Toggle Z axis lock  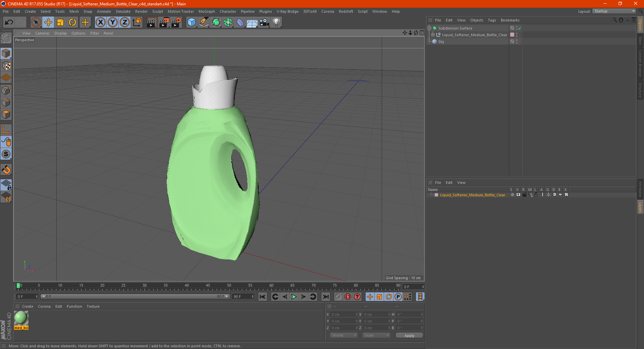tap(125, 22)
